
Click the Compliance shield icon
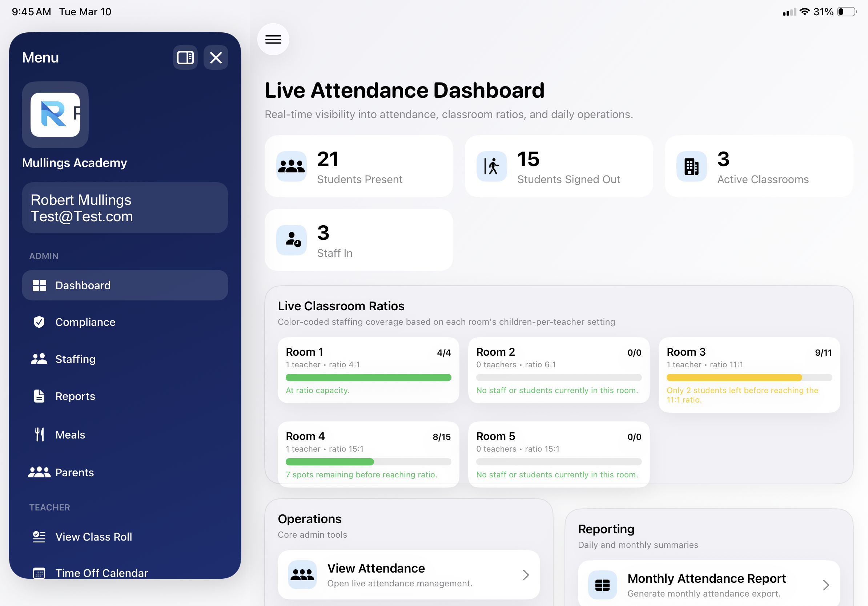pyautogui.click(x=39, y=322)
